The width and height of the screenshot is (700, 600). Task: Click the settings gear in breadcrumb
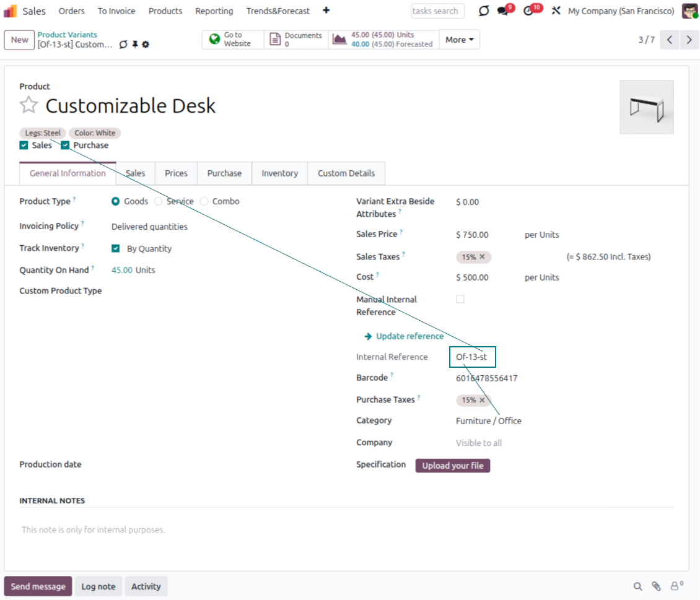pos(146,45)
